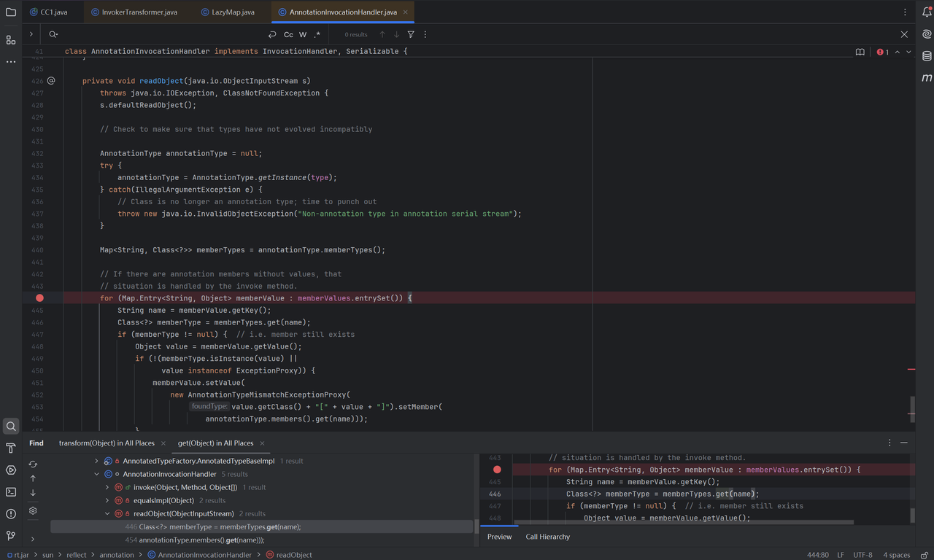Go to previous search occurrence arrow
The width and height of the screenshot is (934, 560).
coord(382,34)
